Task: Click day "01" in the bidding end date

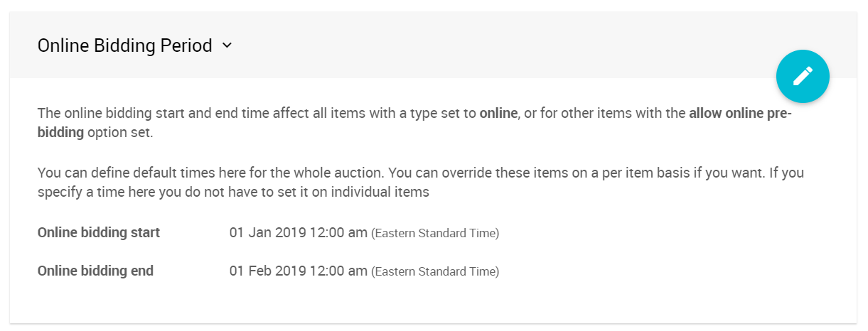Action: (237, 271)
